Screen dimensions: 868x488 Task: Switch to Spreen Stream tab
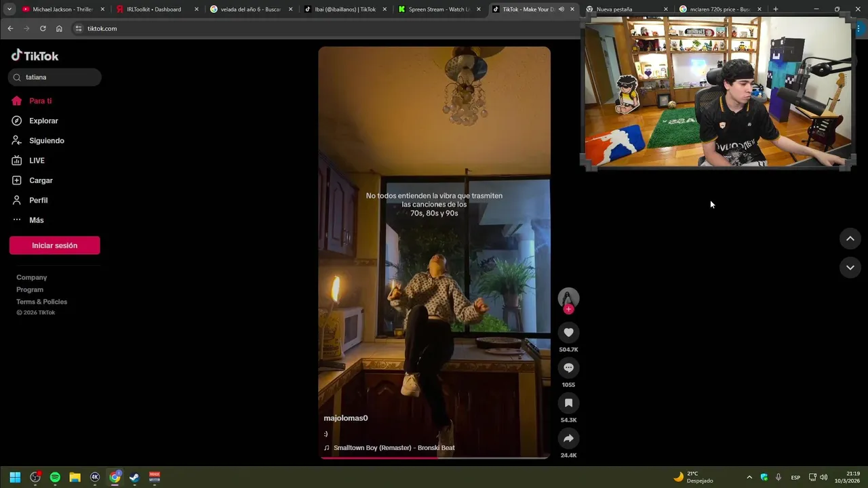(437, 9)
